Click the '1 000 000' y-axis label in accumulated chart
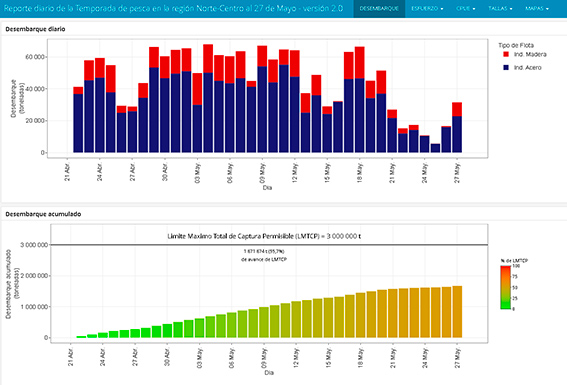Image resolution: width=567 pixels, height=385 pixels. click(34, 307)
